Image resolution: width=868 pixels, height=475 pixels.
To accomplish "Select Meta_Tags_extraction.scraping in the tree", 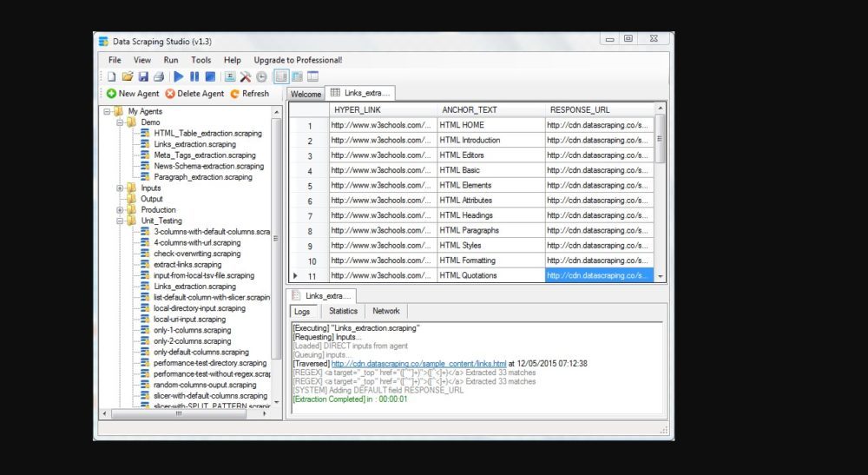I will [205, 155].
